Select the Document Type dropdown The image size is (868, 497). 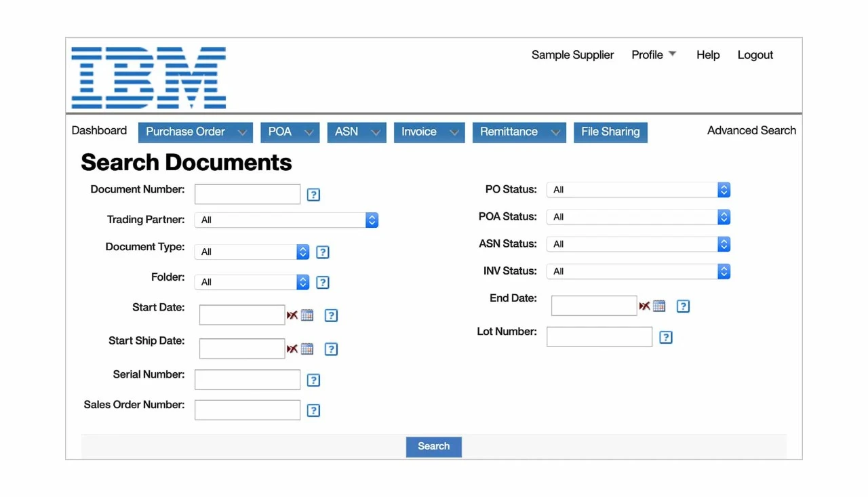pos(252,252)
